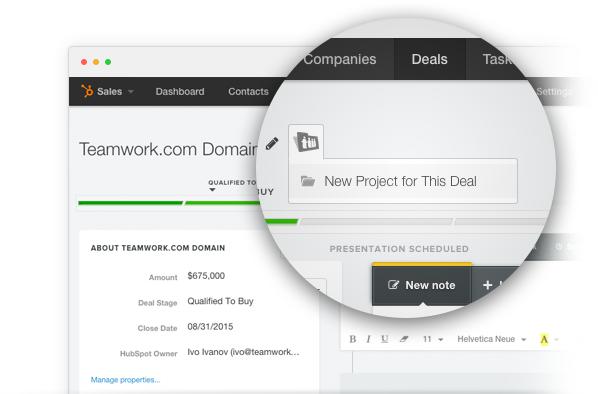Open the Contacts tab
This screenshot has height=394, width=598.
[248, 92]
